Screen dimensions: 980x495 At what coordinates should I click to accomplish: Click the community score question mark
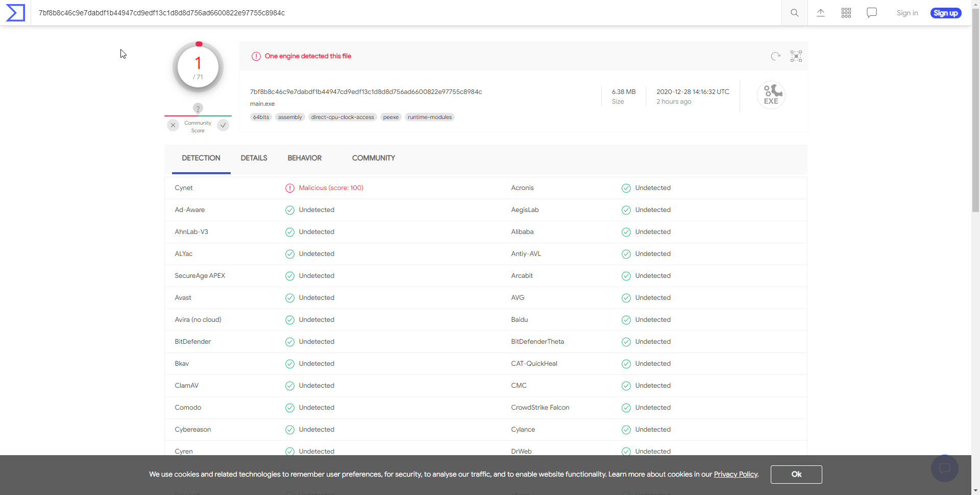(x=198, y=108)
